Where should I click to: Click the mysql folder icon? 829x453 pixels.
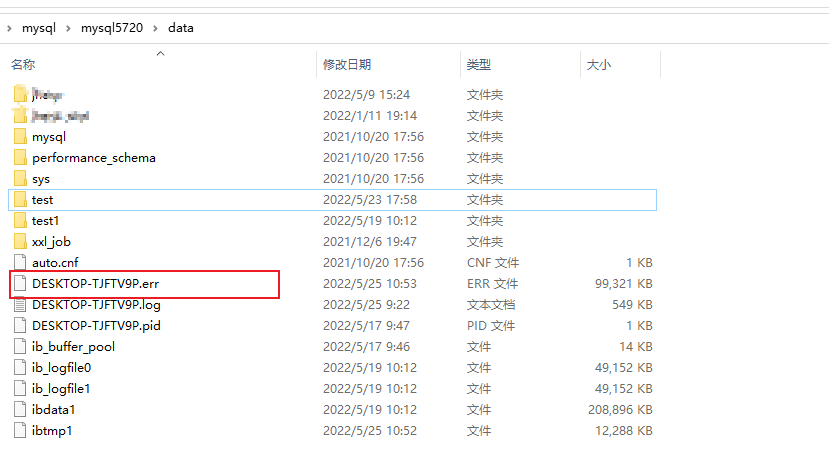(x=21, y=137)
